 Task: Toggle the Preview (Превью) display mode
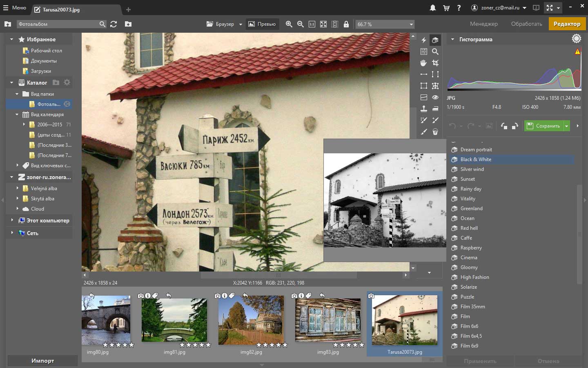(x=262, y=24)
